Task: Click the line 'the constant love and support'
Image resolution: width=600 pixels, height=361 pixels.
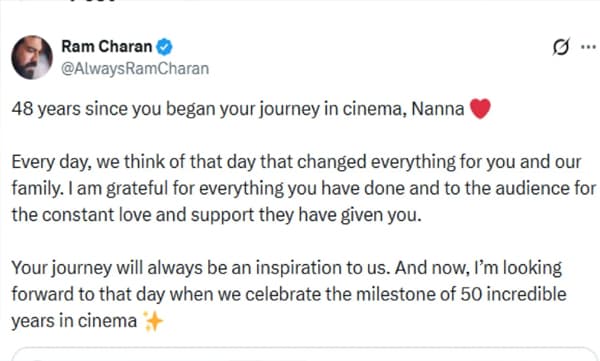Action: (217, 215)
